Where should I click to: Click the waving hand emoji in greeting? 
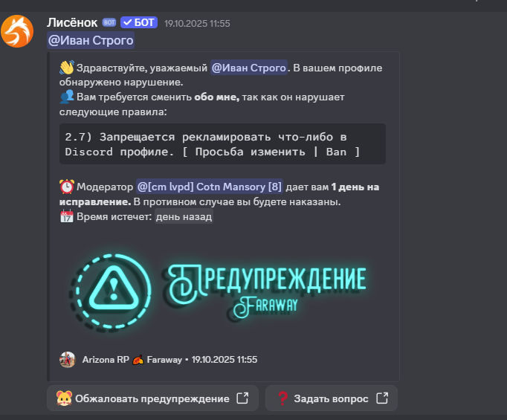click(x=67, y=68)
